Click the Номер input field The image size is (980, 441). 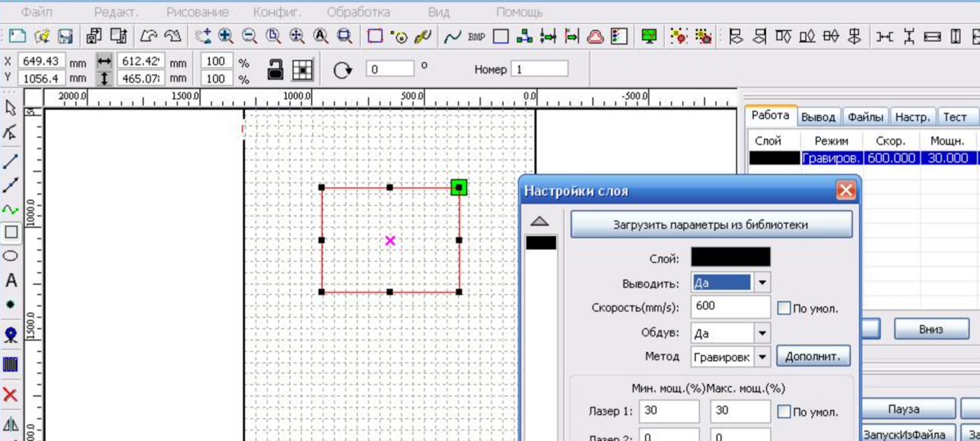pyautogui.click(x=540, y=69)
